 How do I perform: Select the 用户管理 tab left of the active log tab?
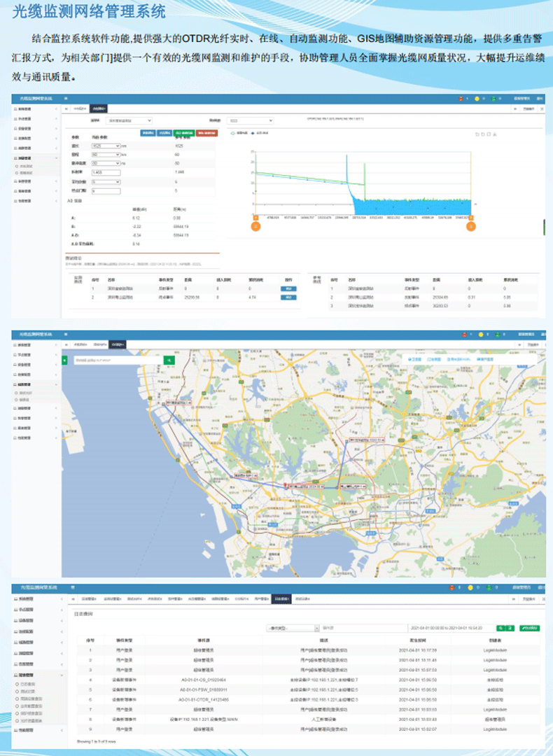261,598
